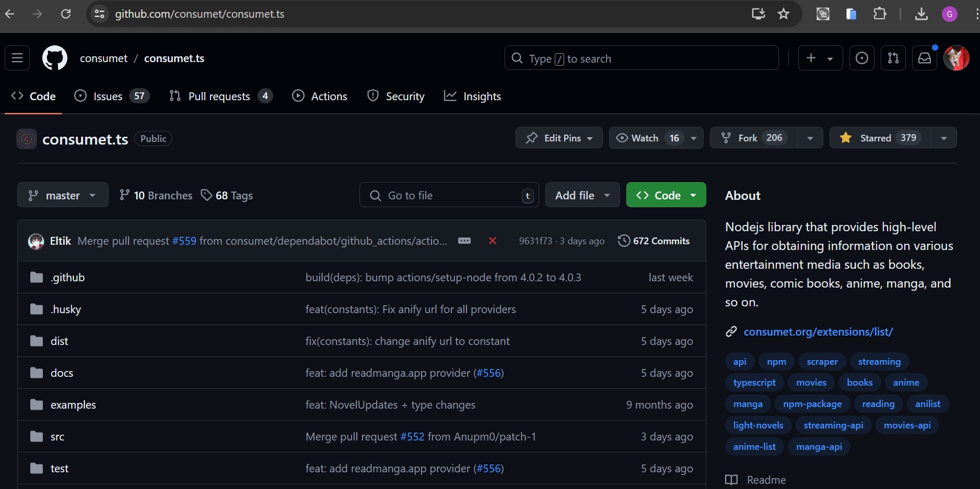The image size is (980, 489).
Task: Open pull request #552 in src row
Action: point(412,437)
